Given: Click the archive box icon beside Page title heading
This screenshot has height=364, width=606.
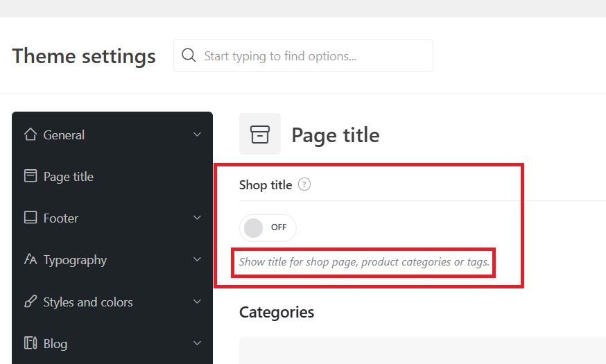Looking at the screenshot, I should [260, 134].
